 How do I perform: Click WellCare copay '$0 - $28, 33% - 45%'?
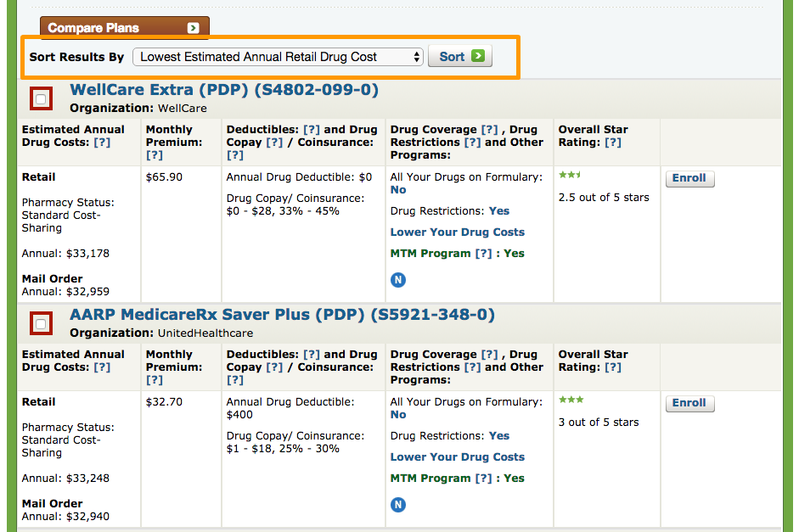coord(283,211)
